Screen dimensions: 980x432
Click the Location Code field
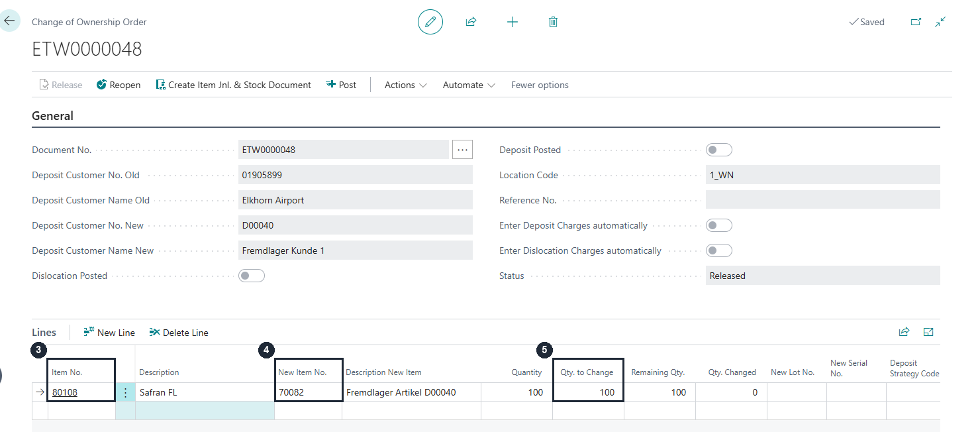[823, 175]
